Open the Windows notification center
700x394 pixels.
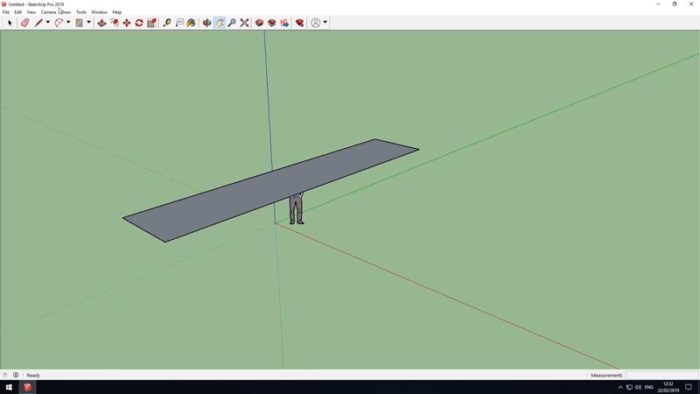[688, 387]
